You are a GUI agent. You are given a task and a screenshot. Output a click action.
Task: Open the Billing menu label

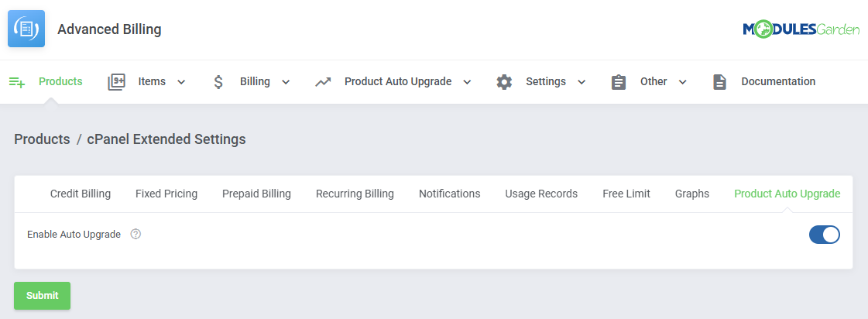pos(255,81)
